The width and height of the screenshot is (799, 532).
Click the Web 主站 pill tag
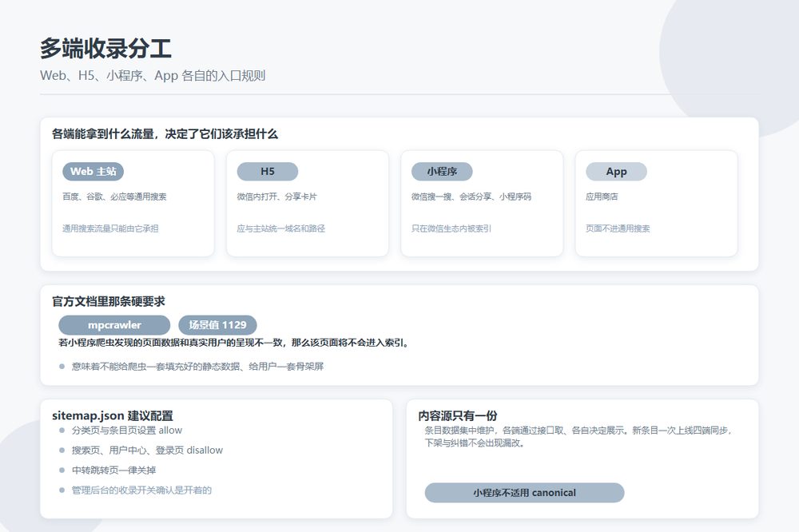93,172
